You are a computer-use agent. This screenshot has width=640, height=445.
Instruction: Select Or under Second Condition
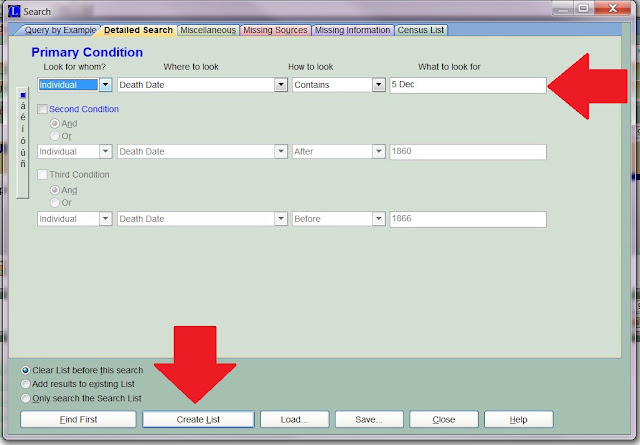(55, 136)
